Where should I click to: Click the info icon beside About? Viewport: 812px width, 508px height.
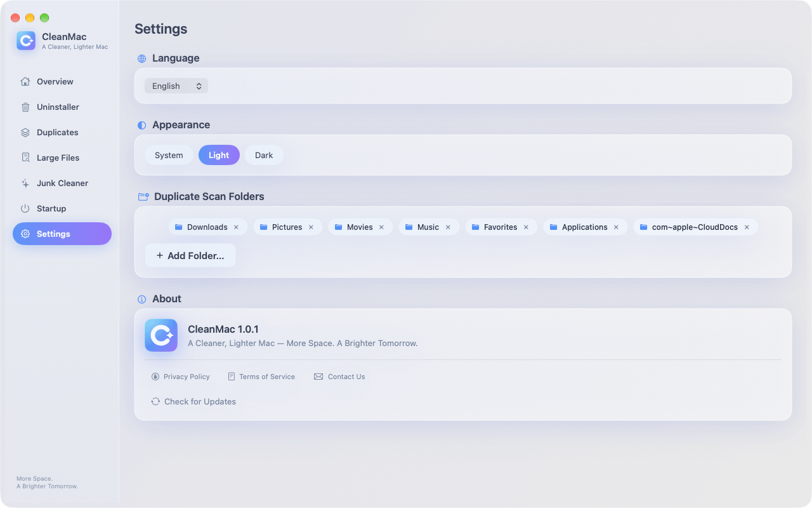[142, 299]
